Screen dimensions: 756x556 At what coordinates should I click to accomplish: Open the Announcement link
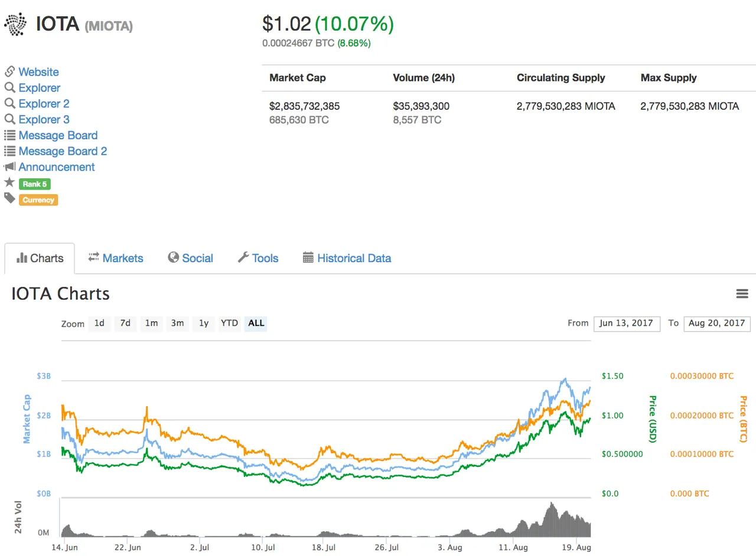[57, 167]
